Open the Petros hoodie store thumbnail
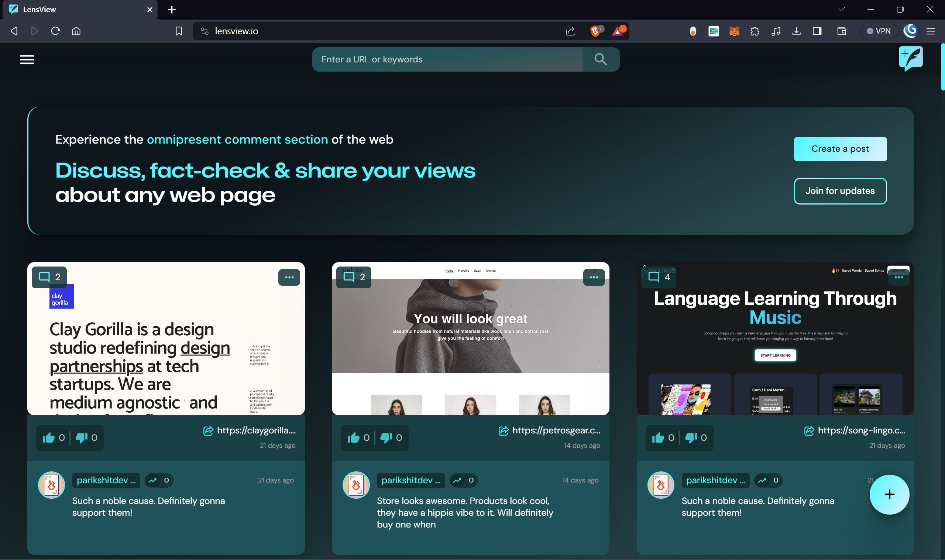Viewport: 945px width, 560px height. 470,339
